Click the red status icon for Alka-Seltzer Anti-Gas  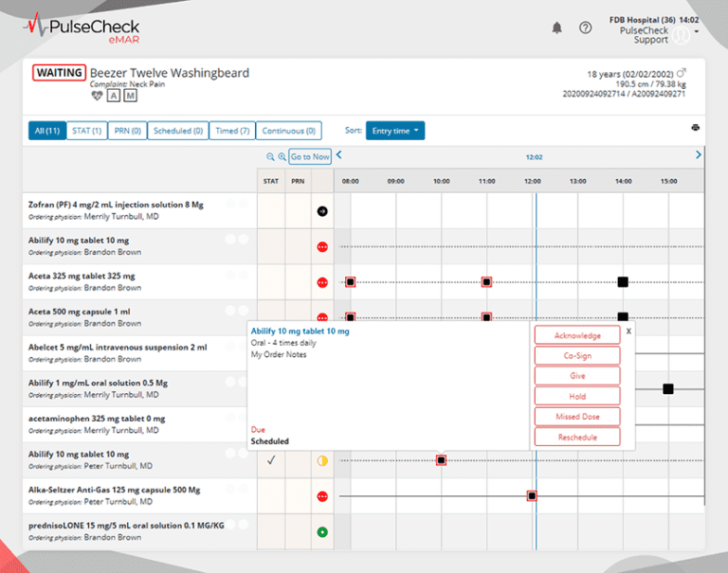pos(322,496)
